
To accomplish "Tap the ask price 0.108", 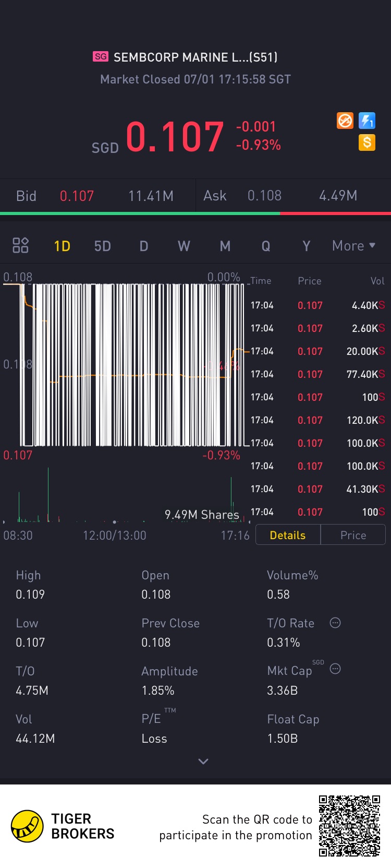I will (264, 196).
